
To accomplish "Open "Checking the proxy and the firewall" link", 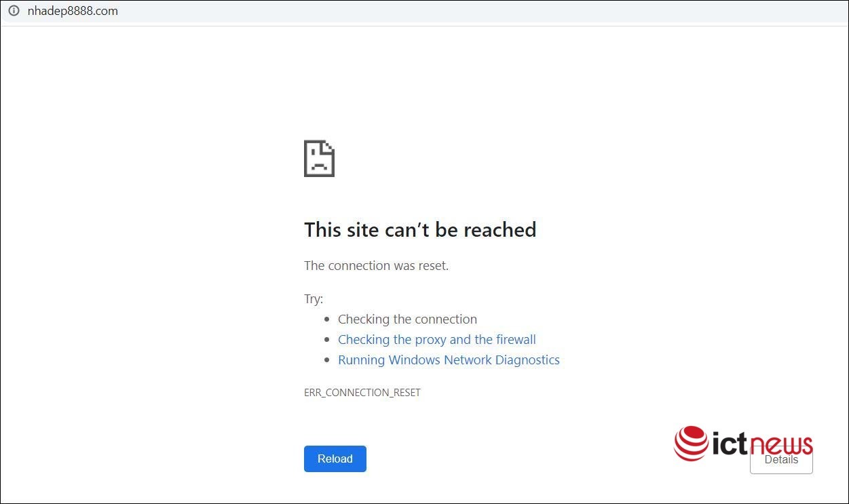I will pos(437,339).
